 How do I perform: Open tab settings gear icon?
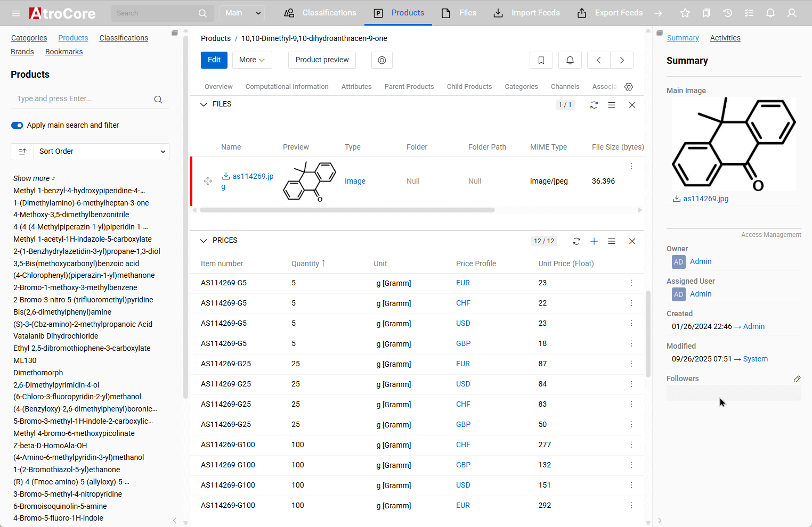[629, 87]
